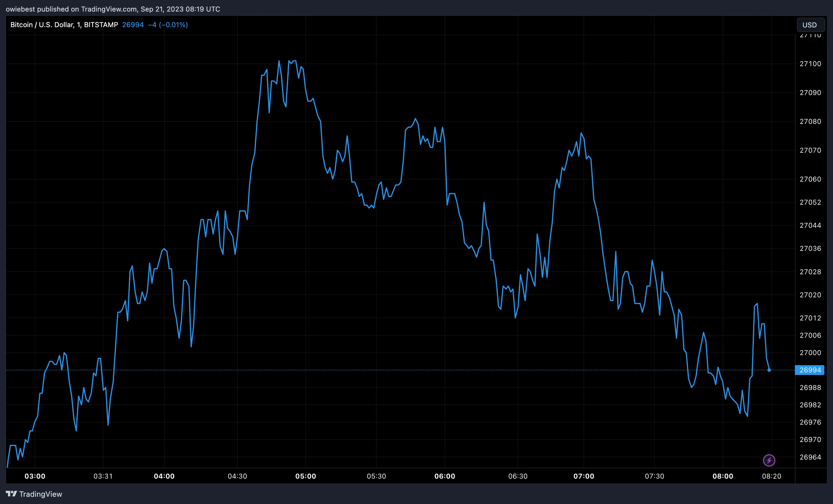
Task: Click the purple lightning boost icon
Action: tap(769, 460)
